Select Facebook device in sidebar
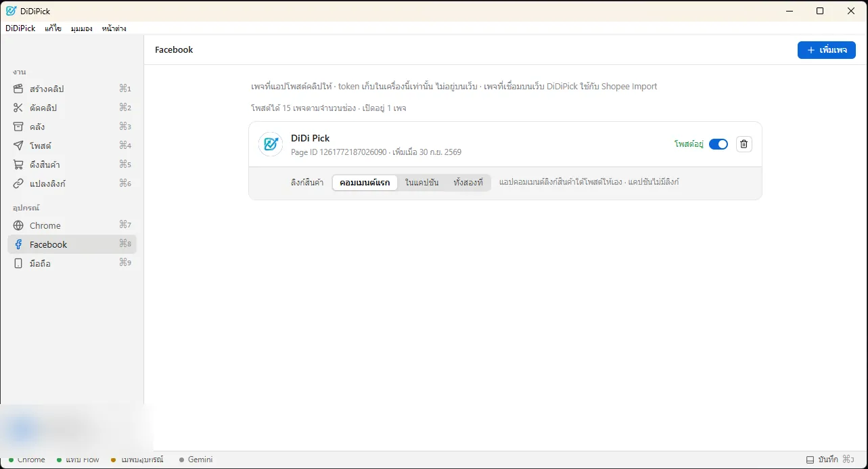The height and width of the screenshot is (469, 868). (x=72, y=244)
